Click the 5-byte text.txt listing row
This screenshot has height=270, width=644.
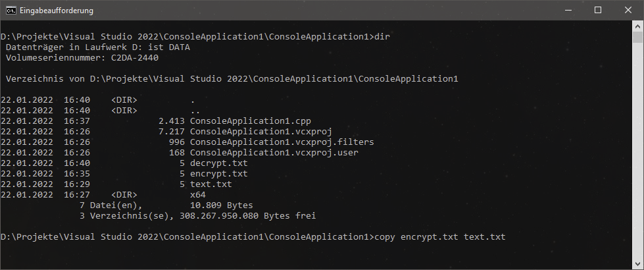coord(211,184)
